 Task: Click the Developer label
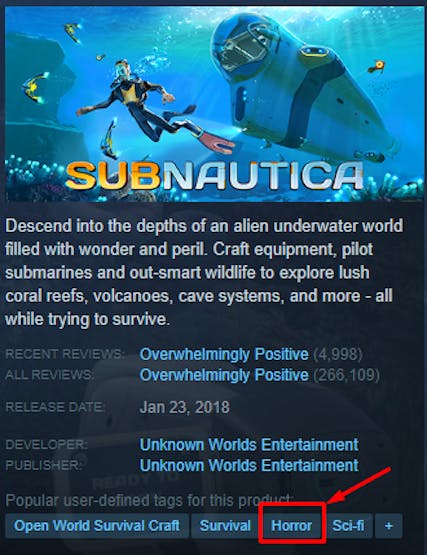click(46, 444)
